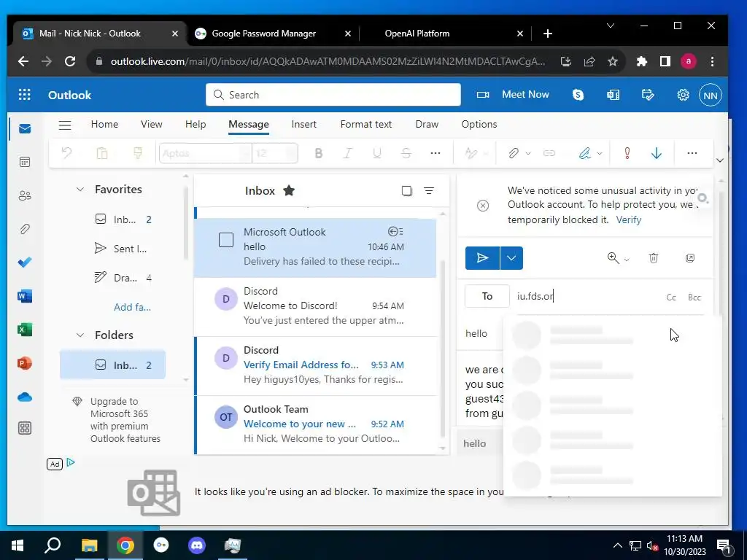
Task: Click the Outlook search box
Action: pos(333,95)
